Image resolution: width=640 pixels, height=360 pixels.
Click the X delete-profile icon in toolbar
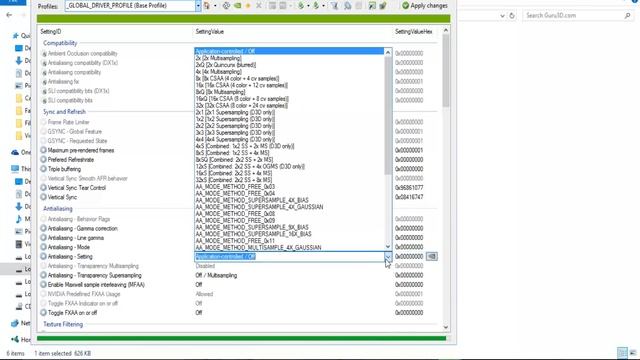(x=259, y=6)
